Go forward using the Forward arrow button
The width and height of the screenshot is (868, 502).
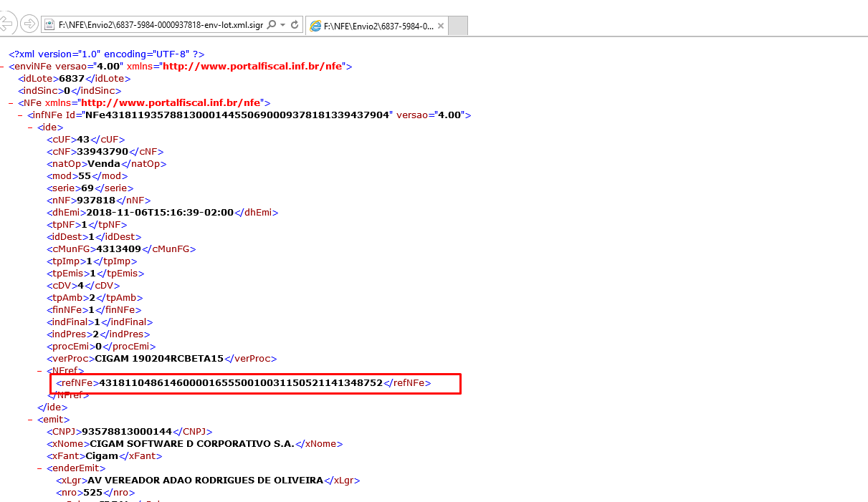click(x=29, y=24)
